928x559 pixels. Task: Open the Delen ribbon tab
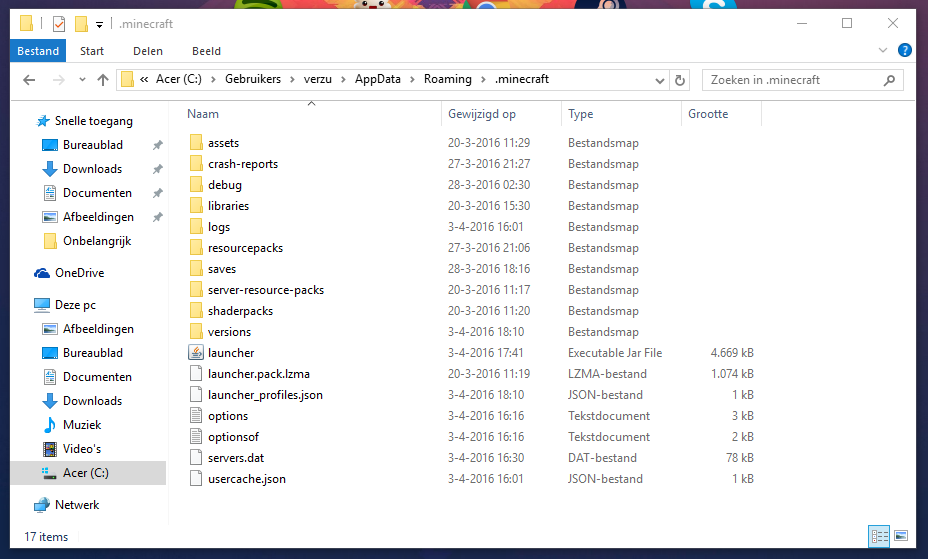tap(148, 51)
